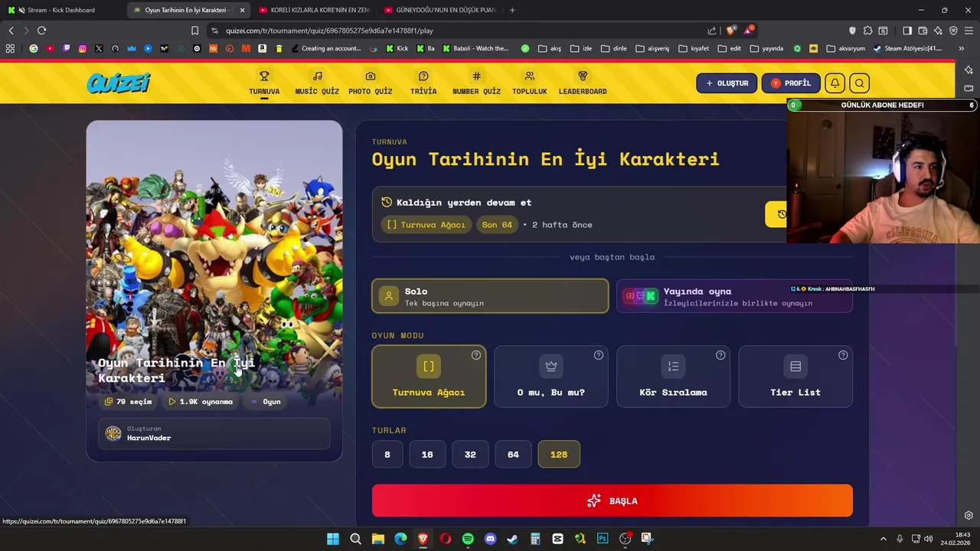Open the Photo Quiz nav tab
980x551 pixels.
tap(371, 83)
